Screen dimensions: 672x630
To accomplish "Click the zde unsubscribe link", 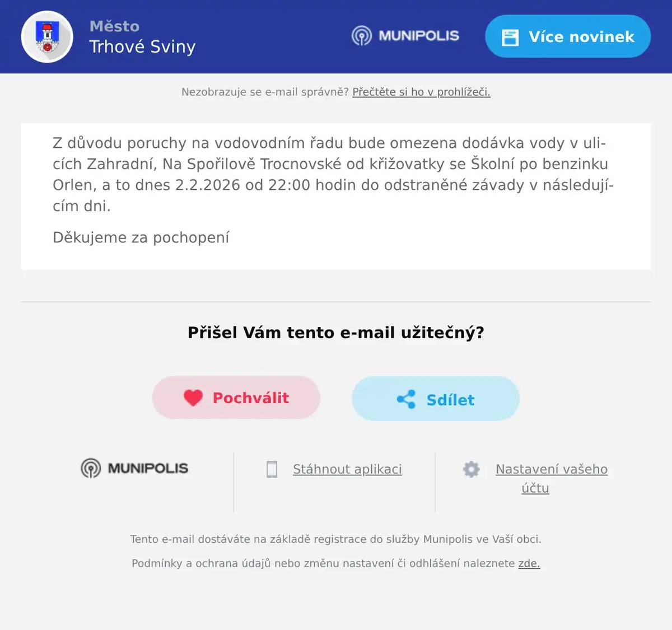I will click(529, 563).
